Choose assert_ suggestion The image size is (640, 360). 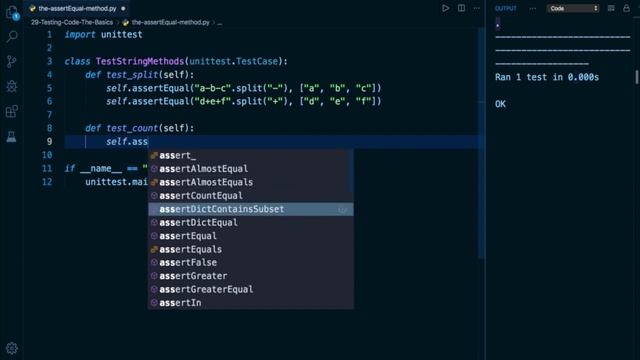tap(251, 156)
